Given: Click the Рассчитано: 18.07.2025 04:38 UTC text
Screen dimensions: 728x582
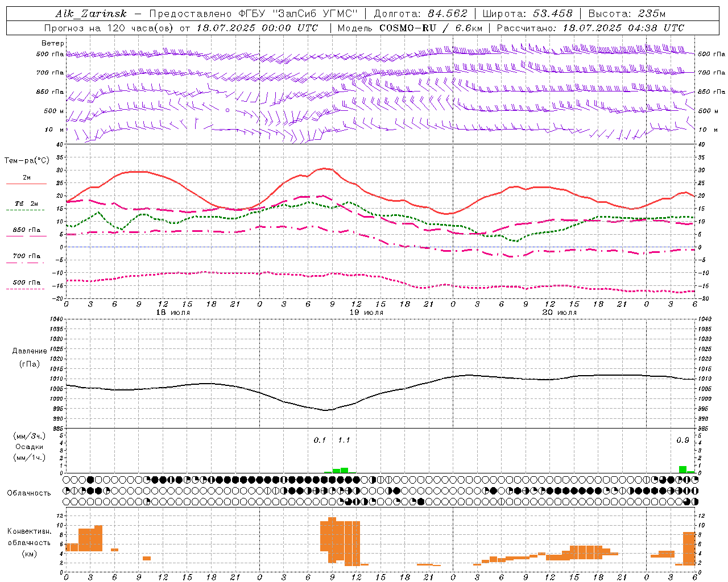Looking at the screenshot, I should (590, 28).
